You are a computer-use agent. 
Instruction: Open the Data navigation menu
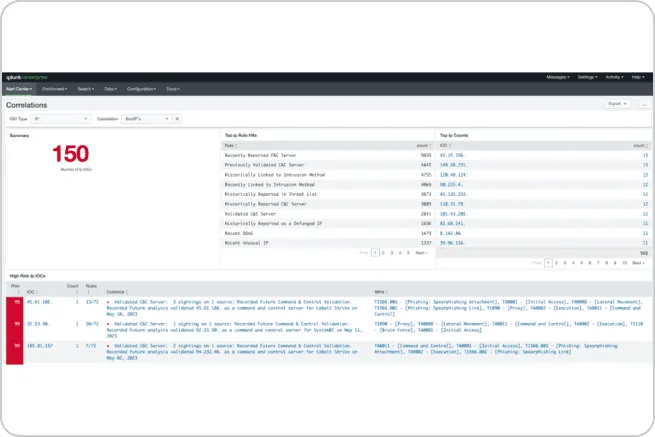click(111, 89)
